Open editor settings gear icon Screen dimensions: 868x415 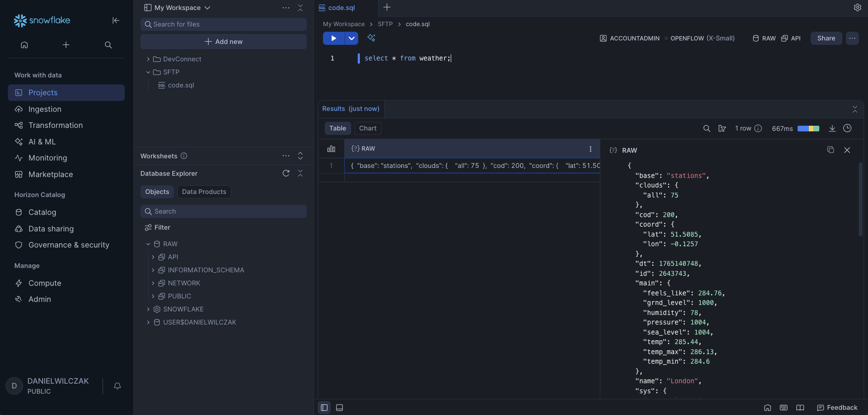click(x=857, y=7)
